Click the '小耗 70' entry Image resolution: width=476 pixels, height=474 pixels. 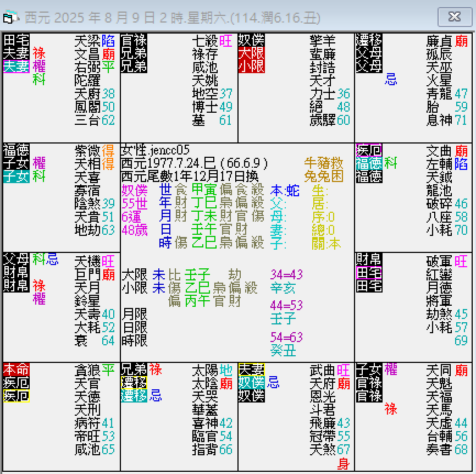coord(446,230)
